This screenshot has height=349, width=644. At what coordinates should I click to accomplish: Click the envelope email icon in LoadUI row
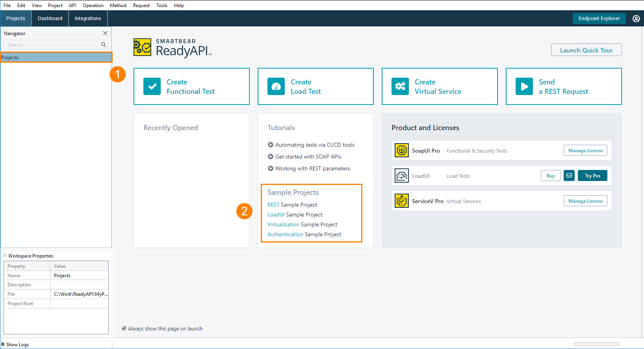pyautogui.click(x=569, y=175)
